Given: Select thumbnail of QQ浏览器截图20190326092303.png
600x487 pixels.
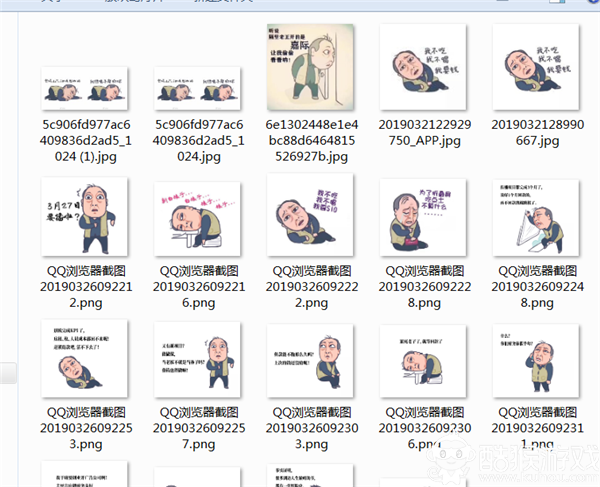Looking at the screenshot, I should [x=310, y=360].
